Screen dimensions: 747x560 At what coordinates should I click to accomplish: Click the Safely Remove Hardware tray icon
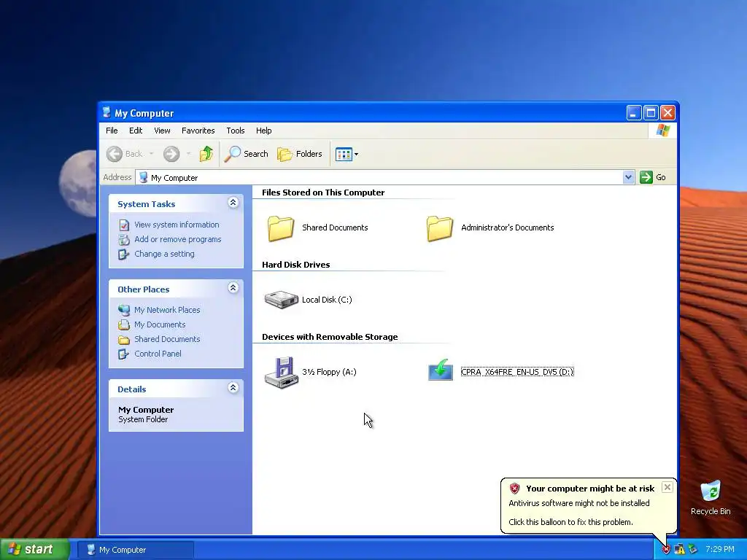693,550
